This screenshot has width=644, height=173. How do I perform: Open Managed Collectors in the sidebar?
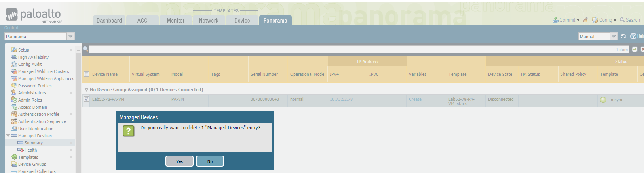click(37, 171)
